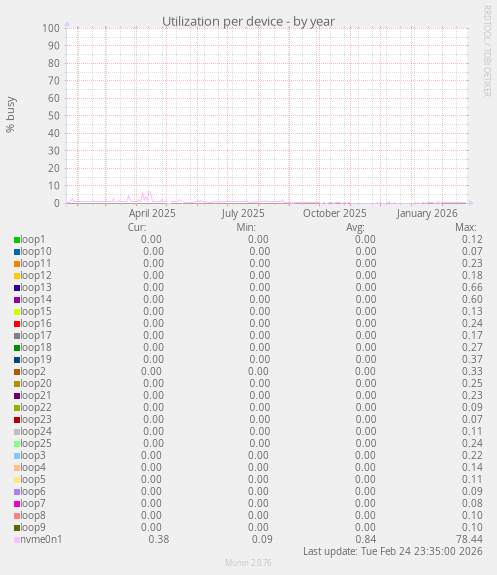Select the loop19 legend label
The height and width of the screenshot is (575, 497).
[36, 360]
